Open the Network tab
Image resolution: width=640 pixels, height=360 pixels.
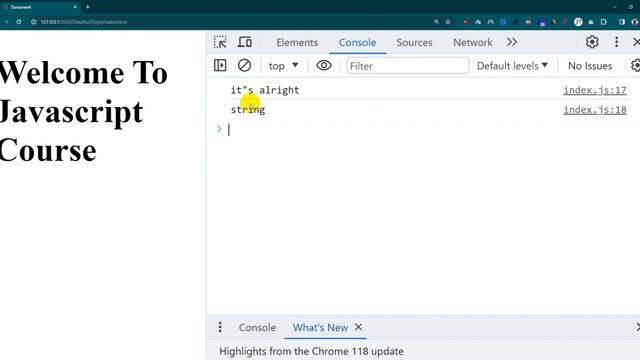473,42
